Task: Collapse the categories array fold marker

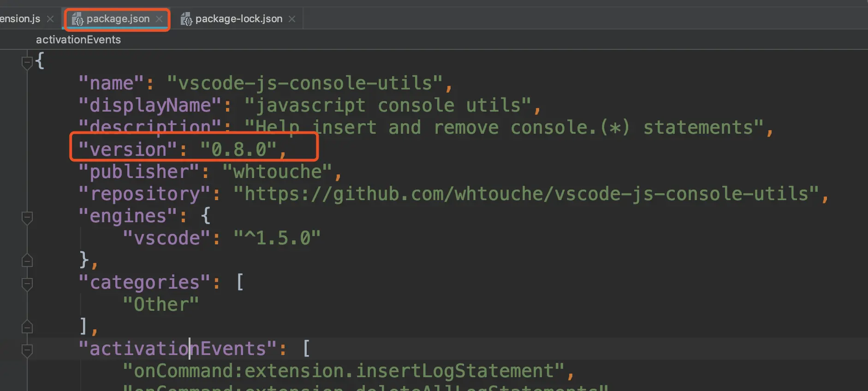Action: click(27, 284)
